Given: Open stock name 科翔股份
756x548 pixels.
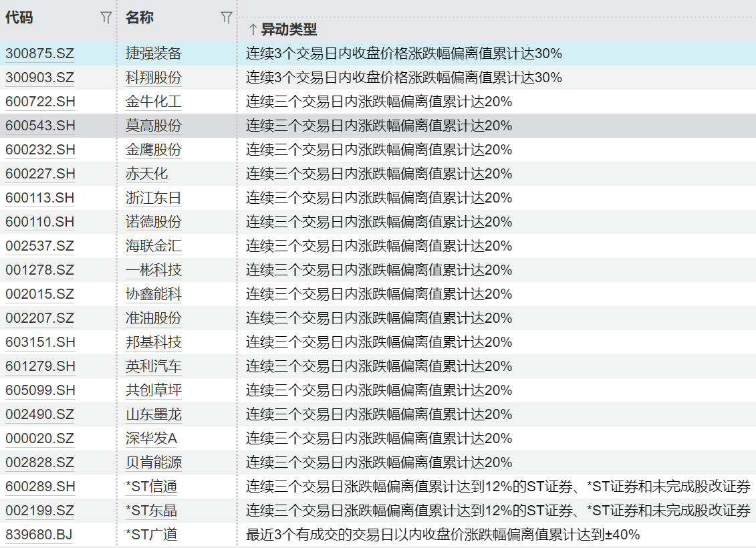Looking at the screenshot, I should (x=153, y=78).
